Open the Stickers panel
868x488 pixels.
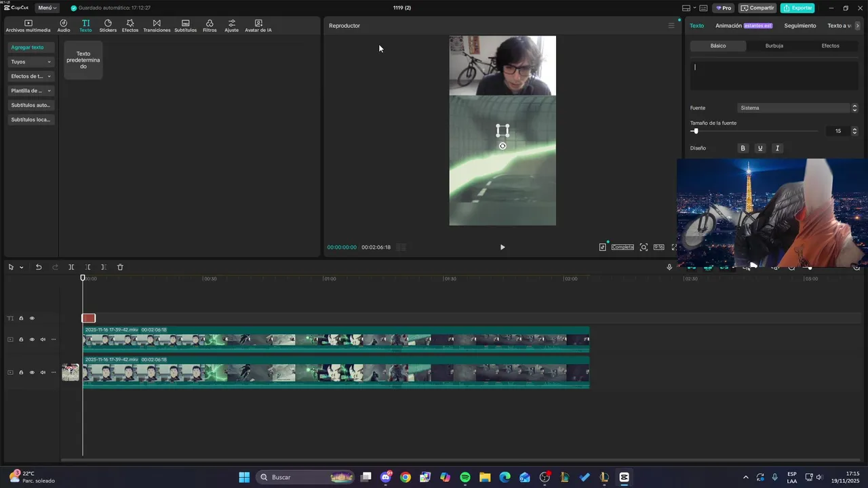(108, 26)
